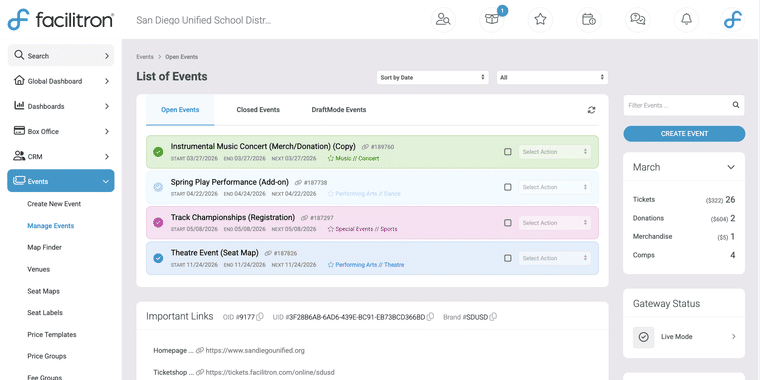Open the notifications bell icon
Image resolution: width=760 pixels, height=380 pixels.
pyautogui.click(x=686, y=20)
